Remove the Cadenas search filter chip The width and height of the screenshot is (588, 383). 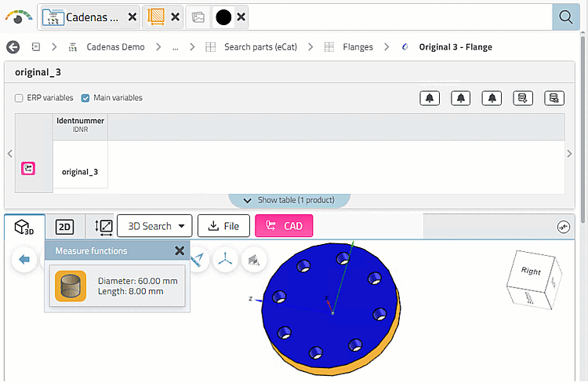click(132, 17)
